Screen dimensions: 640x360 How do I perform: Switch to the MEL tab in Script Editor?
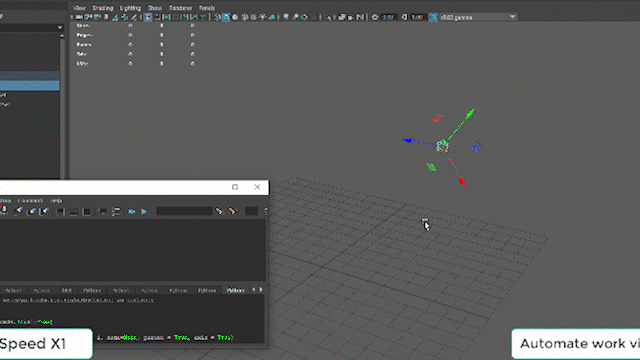pyautogui.click(x=67, y=290)
